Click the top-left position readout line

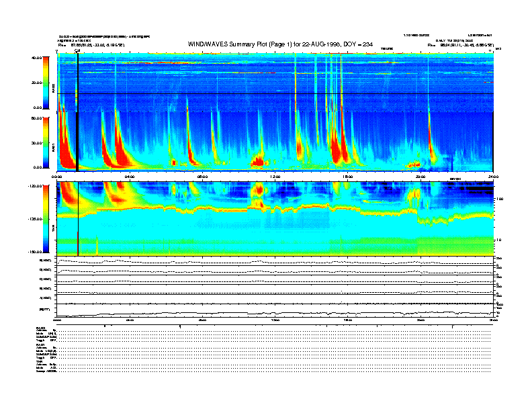point(91,45)
